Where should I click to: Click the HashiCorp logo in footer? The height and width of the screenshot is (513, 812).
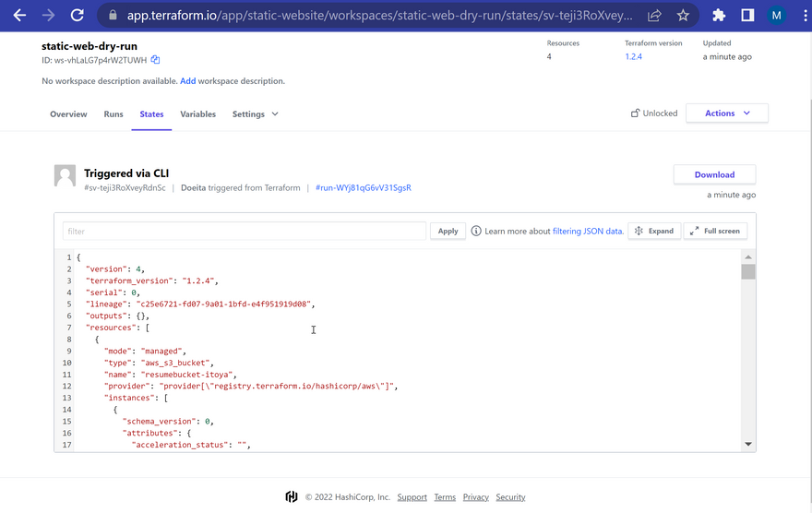[x=292, y=497]
